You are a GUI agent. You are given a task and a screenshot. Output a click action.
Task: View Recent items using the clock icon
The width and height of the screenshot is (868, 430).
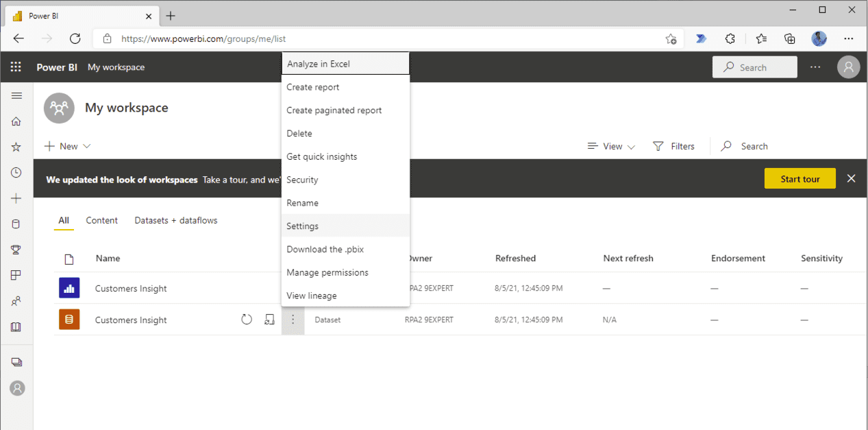tap(17, 172)
